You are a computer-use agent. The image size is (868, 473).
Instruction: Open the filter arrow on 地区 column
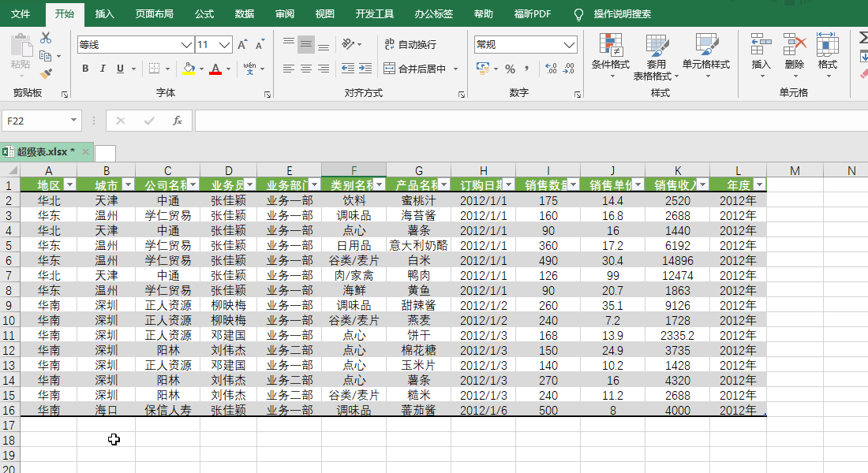(x=69, y=183)
